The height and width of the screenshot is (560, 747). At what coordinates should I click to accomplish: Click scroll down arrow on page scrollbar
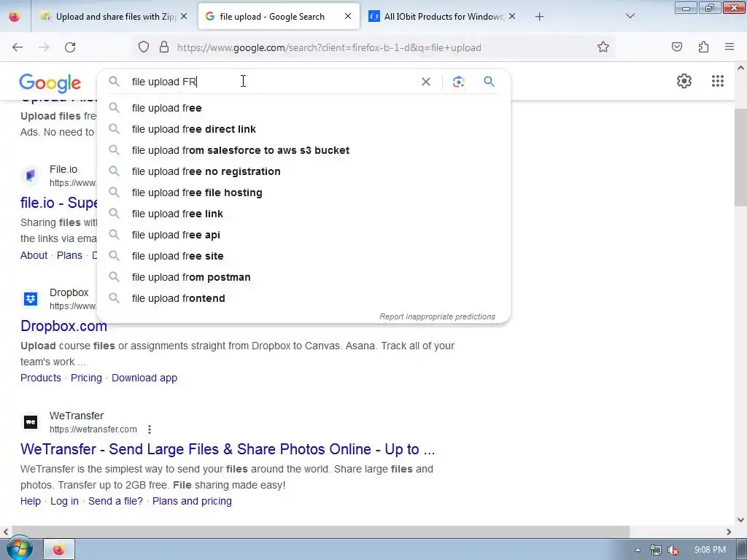(740, 520)
